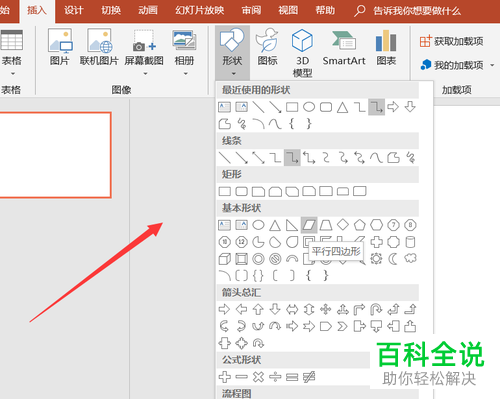Pick the left block arrow in 箭头总汇
Viewport: 500px width, 399px height.
(241, 309)
